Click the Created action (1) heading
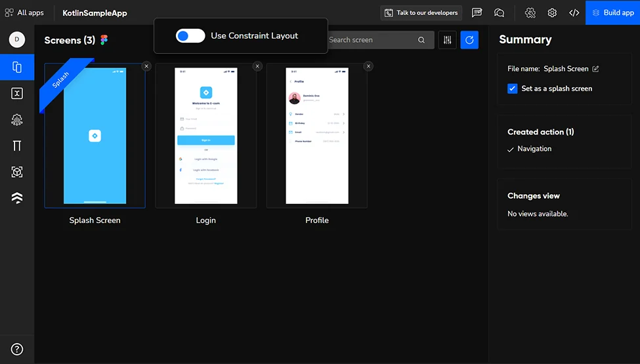 [540, 132]
